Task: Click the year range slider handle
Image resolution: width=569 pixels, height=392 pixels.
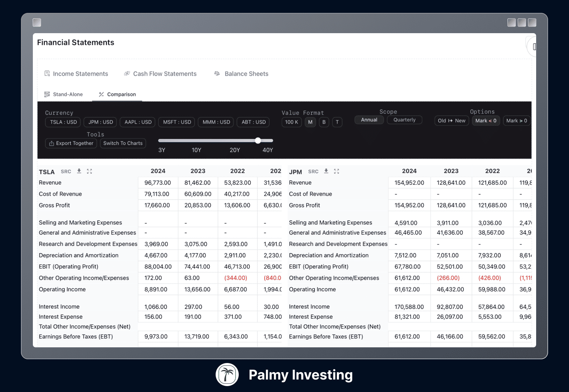Action: point(258,141)
